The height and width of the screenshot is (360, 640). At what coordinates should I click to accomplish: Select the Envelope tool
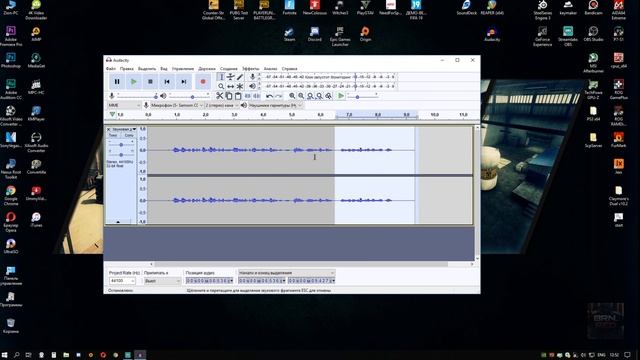[231, 77]
